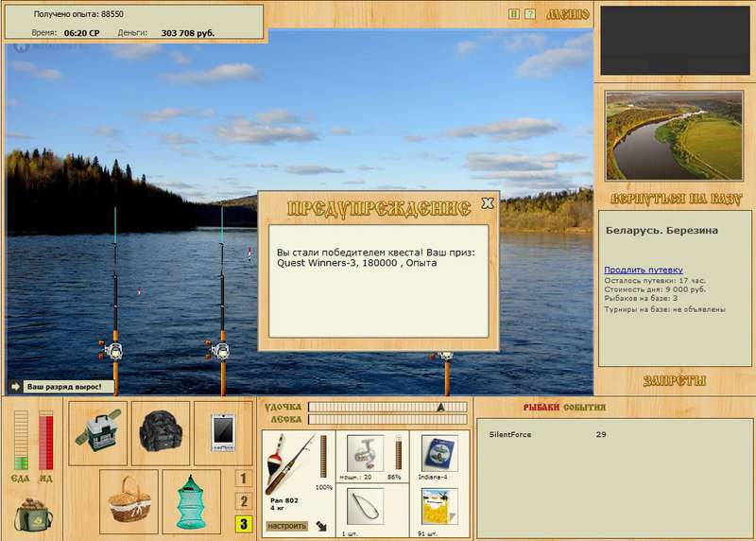Viewport: 756px width, 541px height.
Task: Click the 'Pan 802 4 кг' label
Action: point(284,504)
